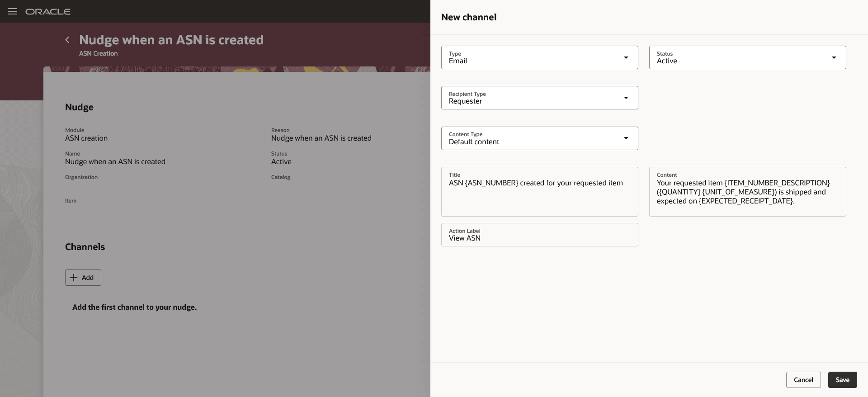Click the Module value ASN creation
The width and height of the screenshot is (868, 397).
pos(86,138)
